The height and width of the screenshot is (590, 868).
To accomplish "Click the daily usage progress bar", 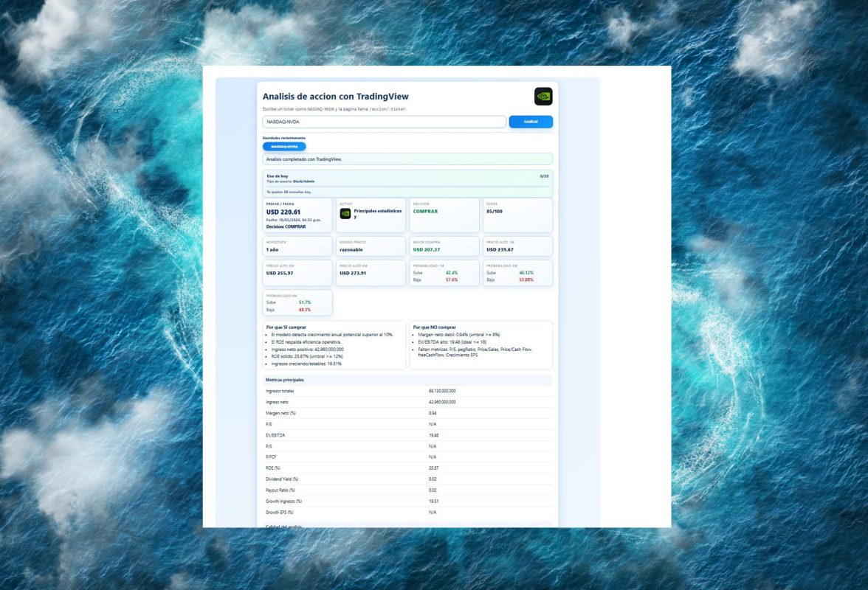I will 407,187.
